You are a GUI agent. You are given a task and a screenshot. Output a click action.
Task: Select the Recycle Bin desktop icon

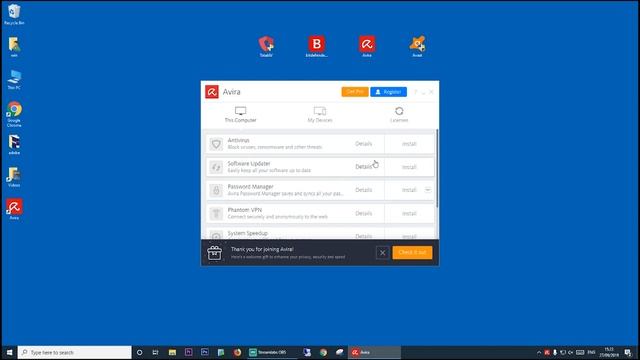coord(14,15)
